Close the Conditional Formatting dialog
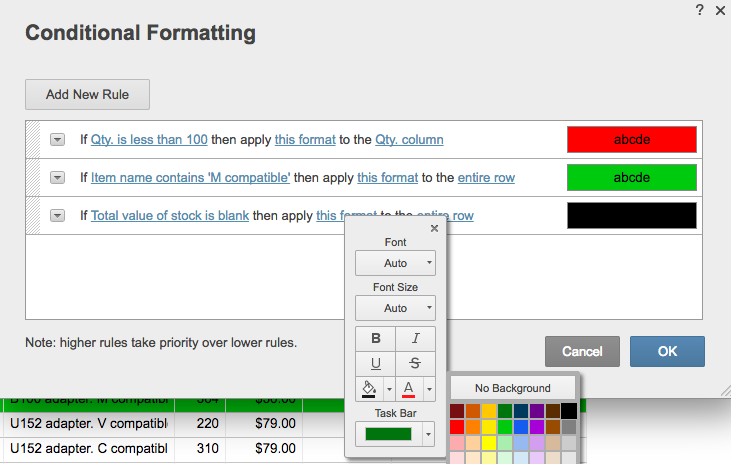This screenshot has height=464, width=731. (x=720, y=10)
